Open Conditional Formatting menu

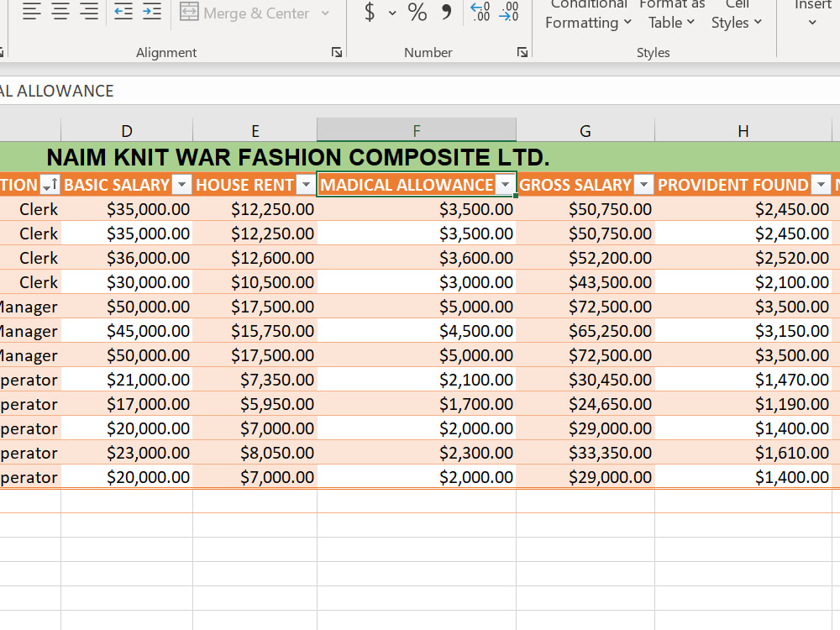click(588, 14)
